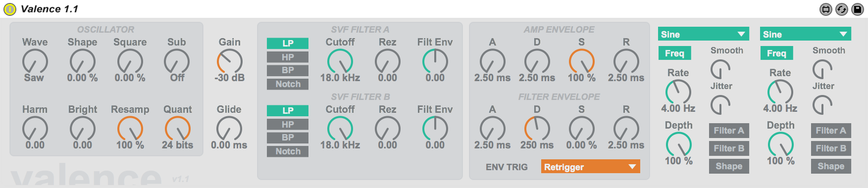Click the Valence 1.1 device title
Screen dimensions: 868x188
click(x=50, y=9)
